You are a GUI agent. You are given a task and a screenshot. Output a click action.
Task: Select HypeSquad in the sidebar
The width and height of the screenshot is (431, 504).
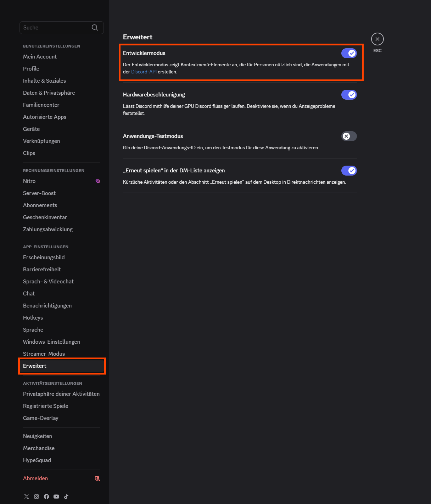coord(62,460)
